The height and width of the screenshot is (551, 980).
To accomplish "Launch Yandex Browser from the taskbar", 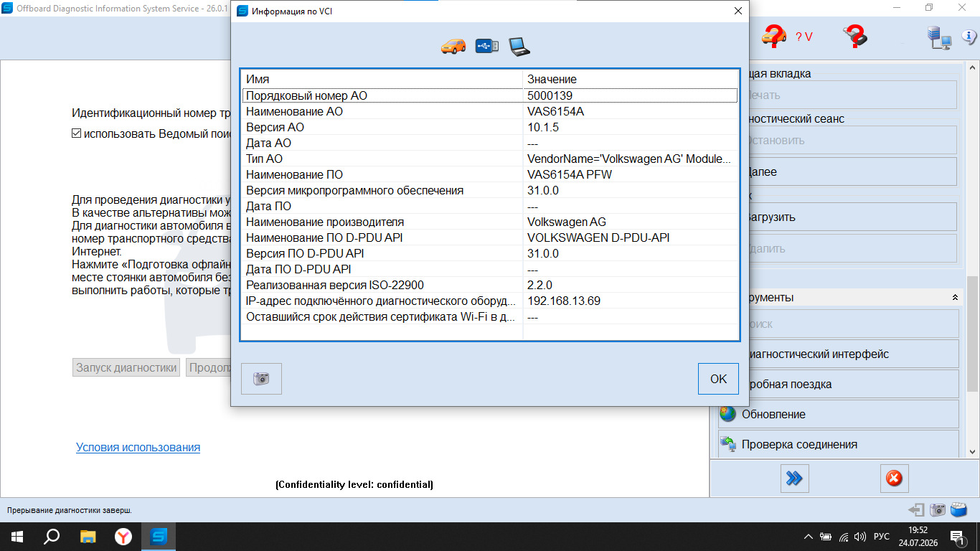I will click(123, 536).
